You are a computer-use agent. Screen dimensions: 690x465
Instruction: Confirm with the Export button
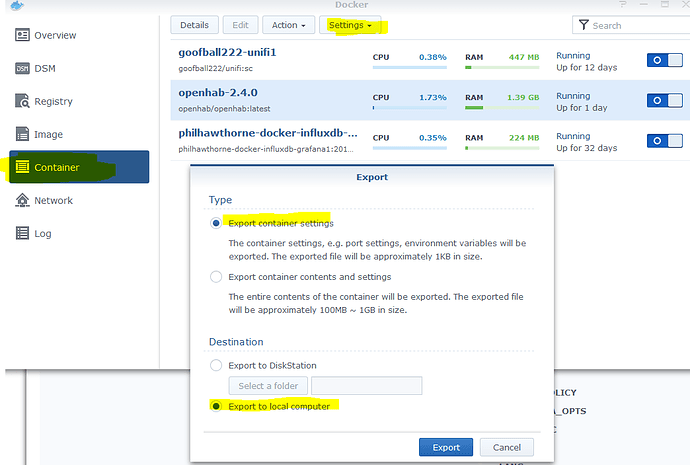pos(446,447)
